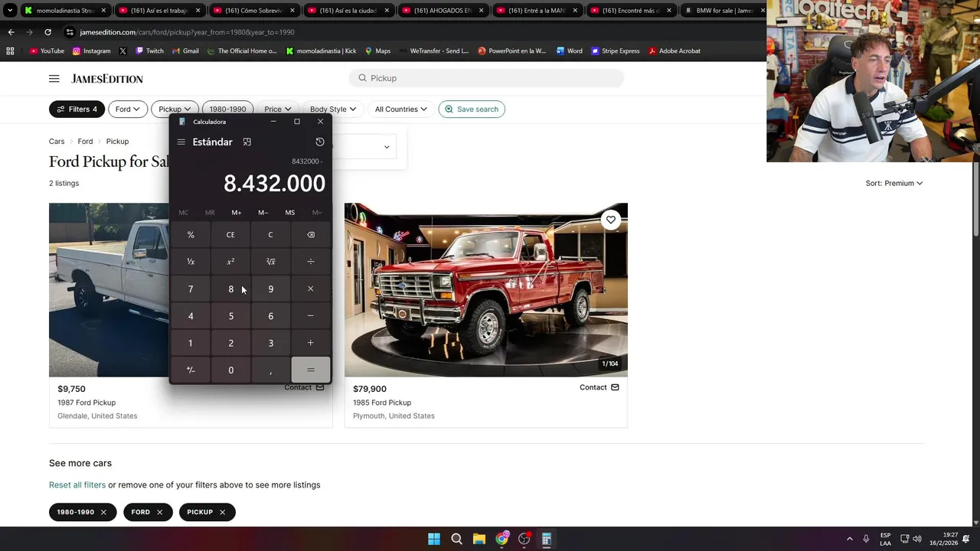Favorite the 1985 Ford Pickup heart icon
The height and width of the screenshot is (551, 980).
click(x=611, y=220)
